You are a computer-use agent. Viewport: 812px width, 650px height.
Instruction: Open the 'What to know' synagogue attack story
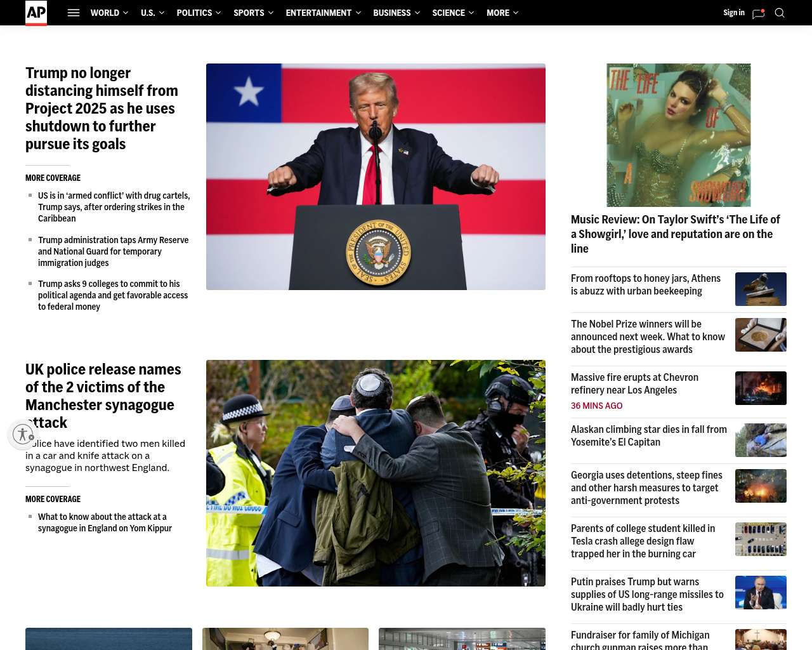pos(105,522)
